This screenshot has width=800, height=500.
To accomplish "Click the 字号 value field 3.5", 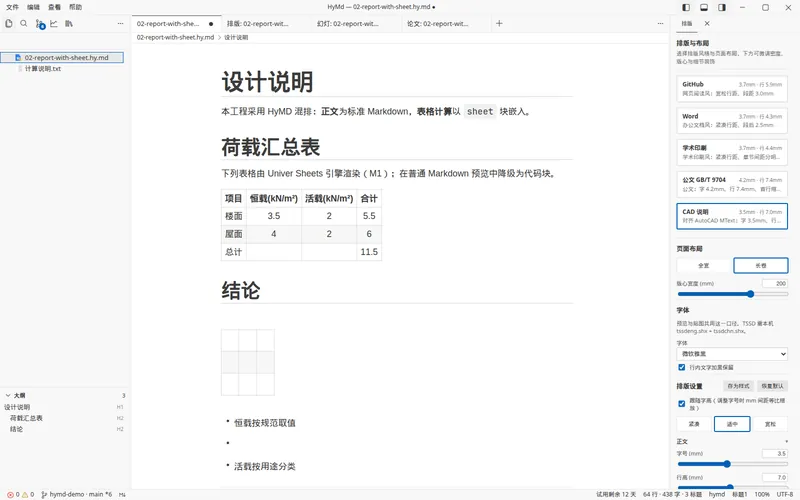I will (x=775, y=453).
